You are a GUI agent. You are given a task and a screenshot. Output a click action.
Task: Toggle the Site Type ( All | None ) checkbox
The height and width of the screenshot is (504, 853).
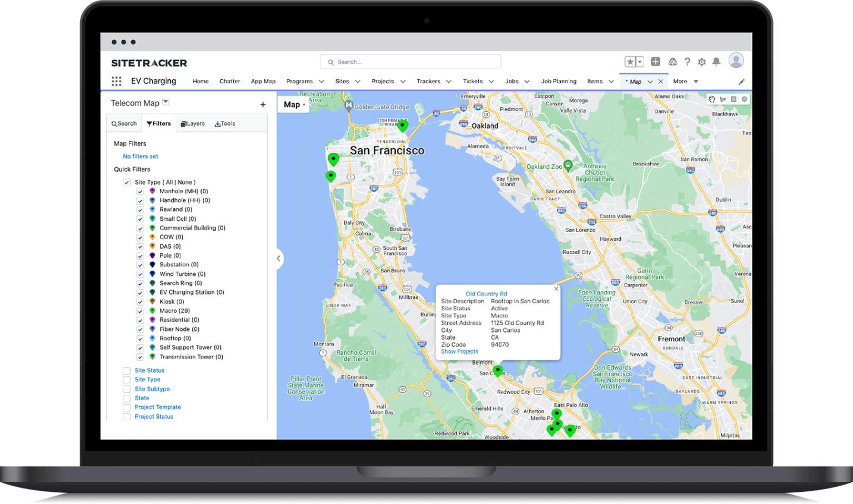(127, 182)
